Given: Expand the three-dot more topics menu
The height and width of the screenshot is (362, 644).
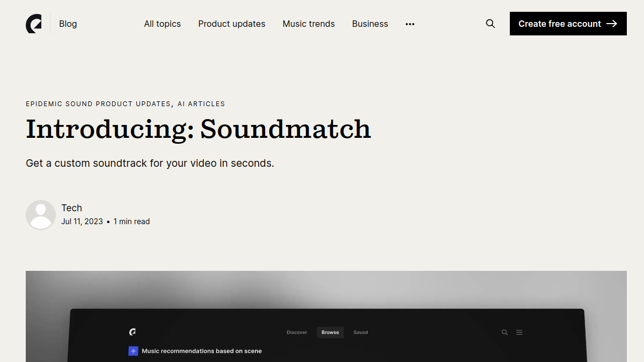Looking at the screenshot, I should pyautogui.click(x=410, y=24).
